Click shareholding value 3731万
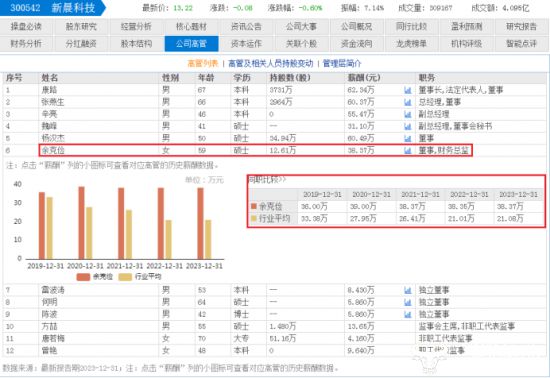Screen dimensions: 550x378 click(x=281, y=90)
